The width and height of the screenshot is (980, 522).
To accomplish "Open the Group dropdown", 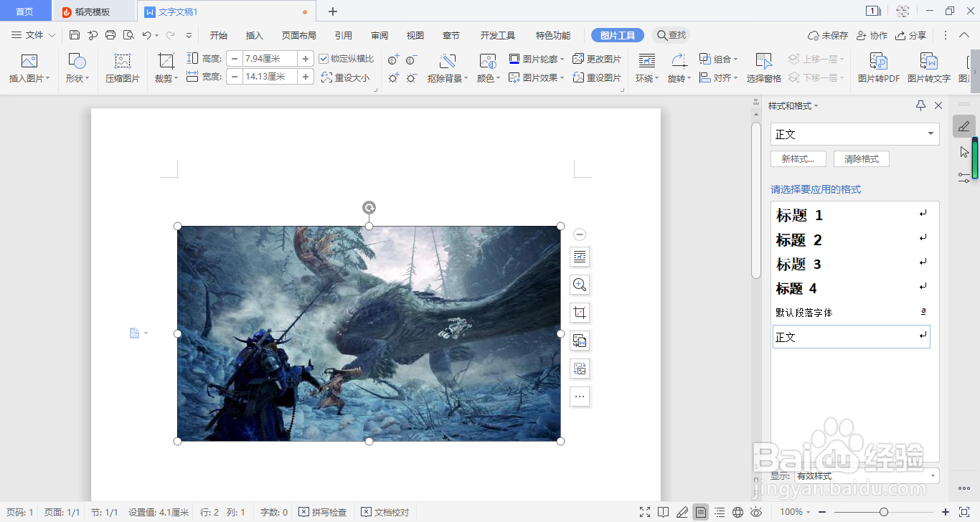I will 719,59.
